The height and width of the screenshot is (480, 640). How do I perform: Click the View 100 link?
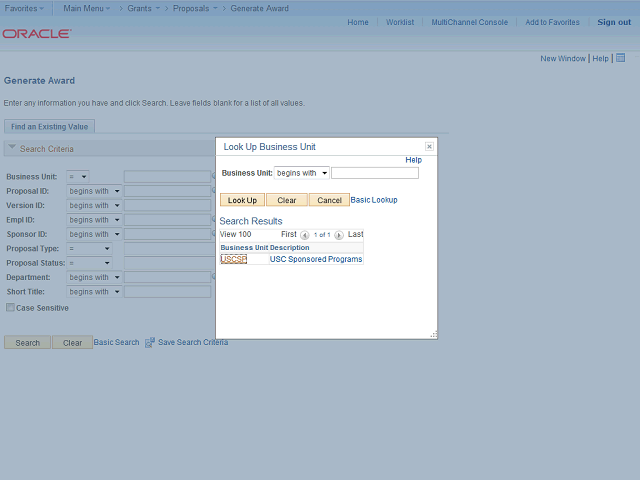(x=236, y=234)
